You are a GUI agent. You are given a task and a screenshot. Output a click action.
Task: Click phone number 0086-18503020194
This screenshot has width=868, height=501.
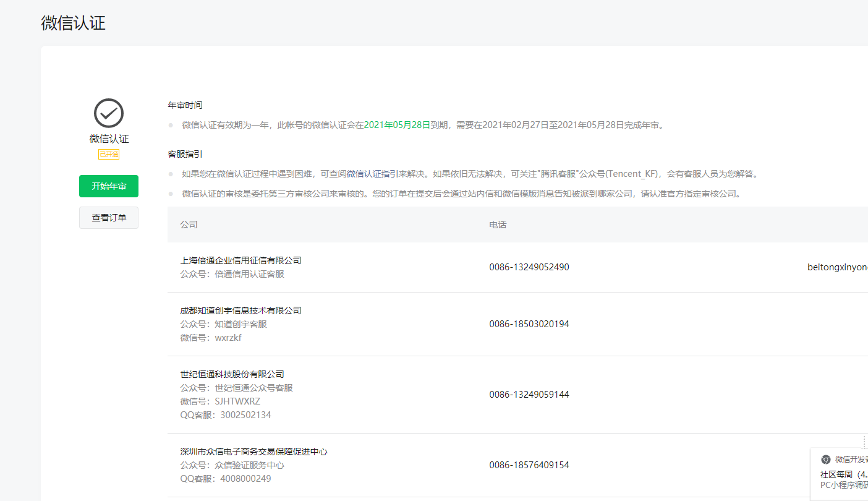click(529, 324)
